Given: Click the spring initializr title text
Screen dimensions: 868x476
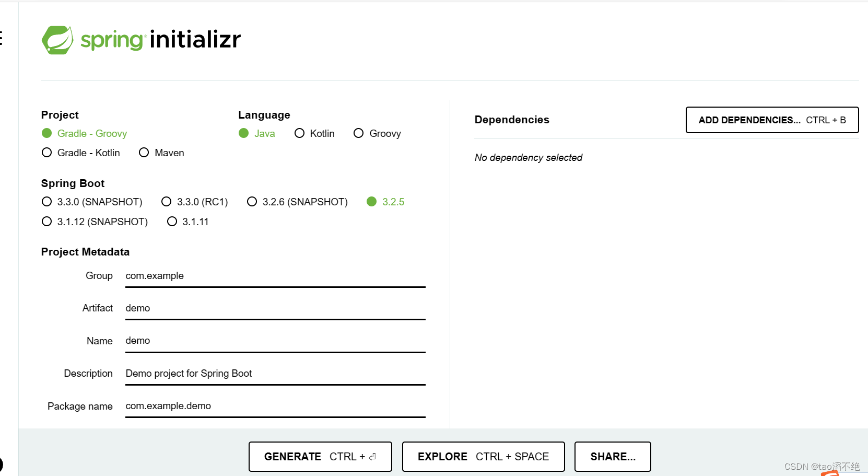Looking at the screenshot, I should point(161,40).
